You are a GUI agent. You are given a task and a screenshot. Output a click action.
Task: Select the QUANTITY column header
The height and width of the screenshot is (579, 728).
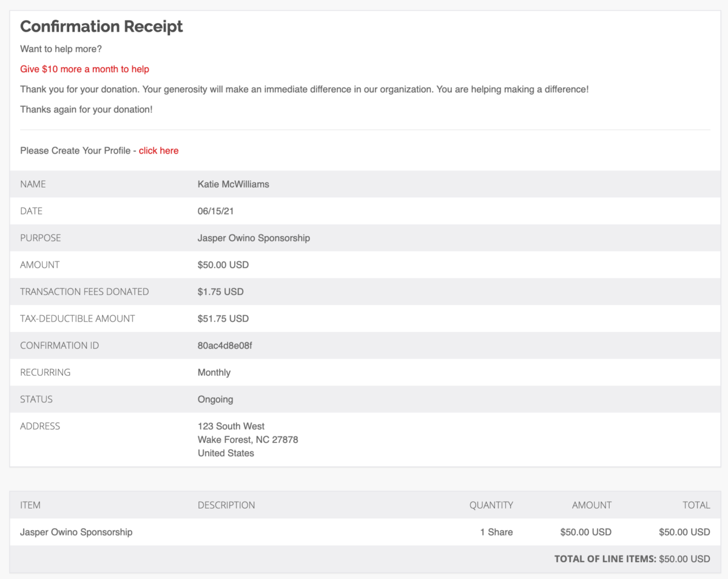[491, 505]
